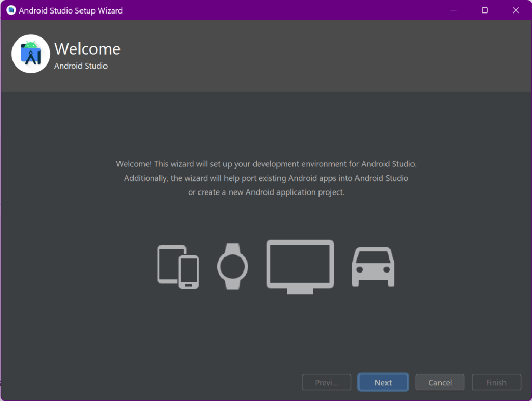The width and height of the screenshot is (532, 401).
Task: Click the smartwatch icon
Action: coord(232,266)
